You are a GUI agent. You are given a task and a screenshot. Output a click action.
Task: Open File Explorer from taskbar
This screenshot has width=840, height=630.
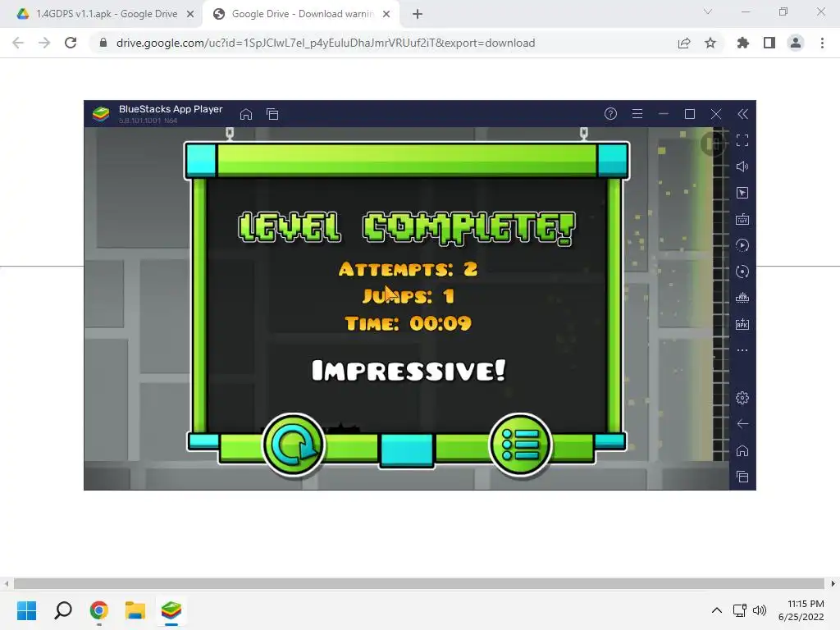[135, 610]
